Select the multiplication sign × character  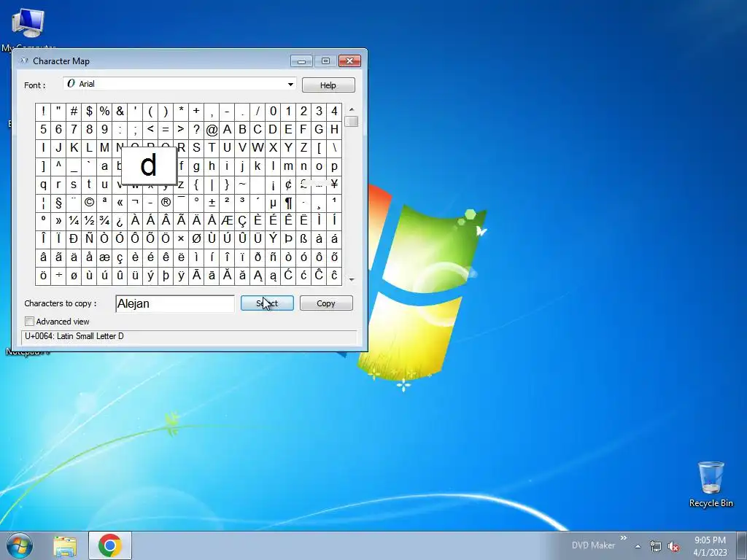pos(181,238)
